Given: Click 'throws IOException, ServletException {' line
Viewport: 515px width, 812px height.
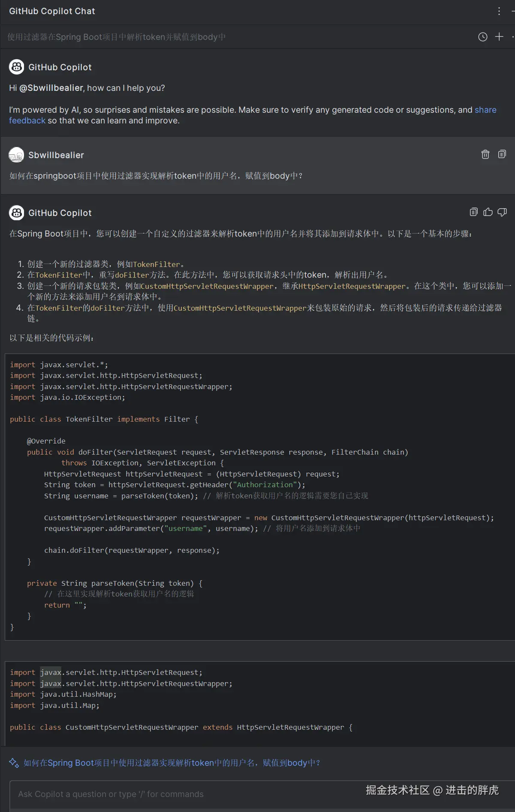Looking at the screenshot, I should (x=143, y=463).
